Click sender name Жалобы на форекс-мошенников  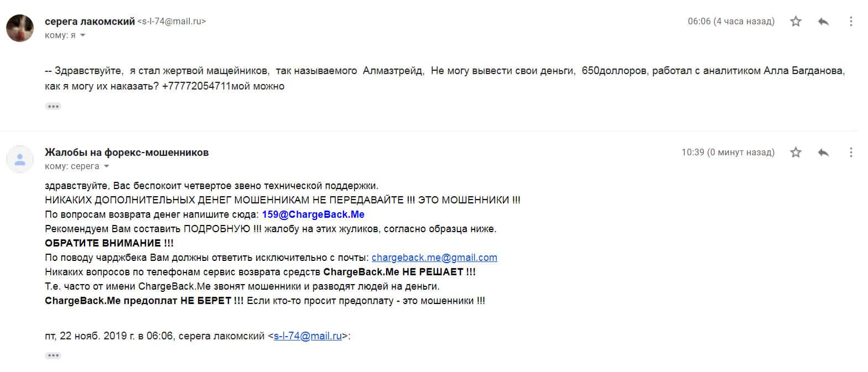click(x=127, y=153)
